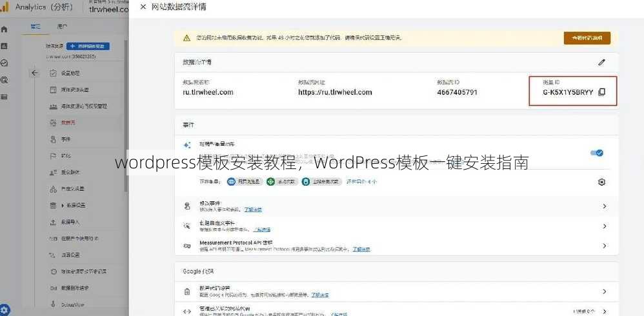Click the blue Create Property button
Image resolution: width=644 pixels, height=316 pixels.
tap(88, 46)
